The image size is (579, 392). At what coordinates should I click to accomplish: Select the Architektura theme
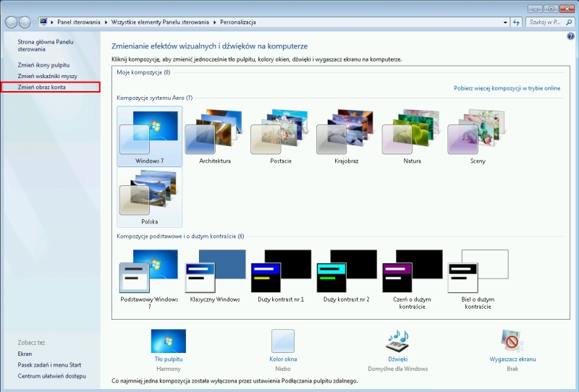pos(215,136)
